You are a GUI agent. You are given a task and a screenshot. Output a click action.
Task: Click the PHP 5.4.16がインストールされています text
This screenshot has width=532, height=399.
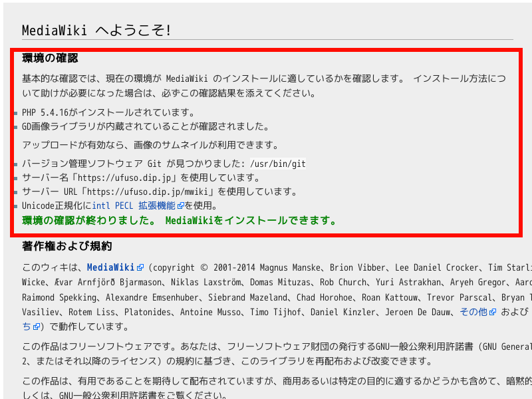pos(108,112)
